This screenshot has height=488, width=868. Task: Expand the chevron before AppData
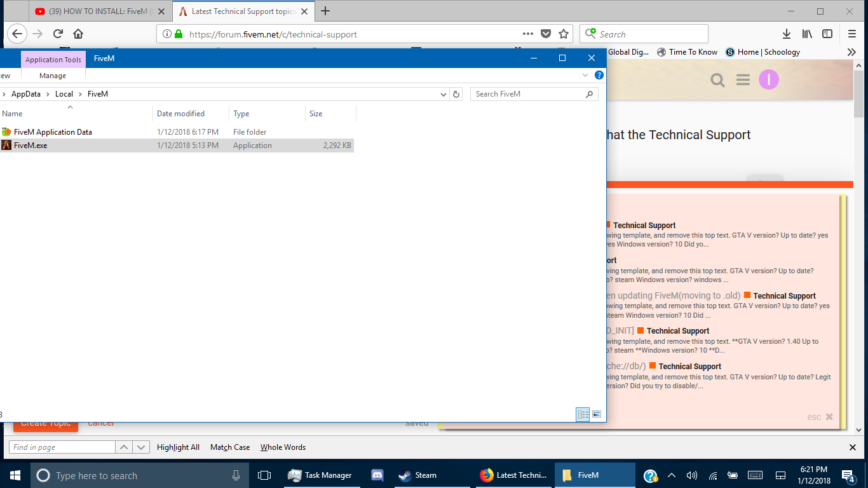click(x=4, y=94)
